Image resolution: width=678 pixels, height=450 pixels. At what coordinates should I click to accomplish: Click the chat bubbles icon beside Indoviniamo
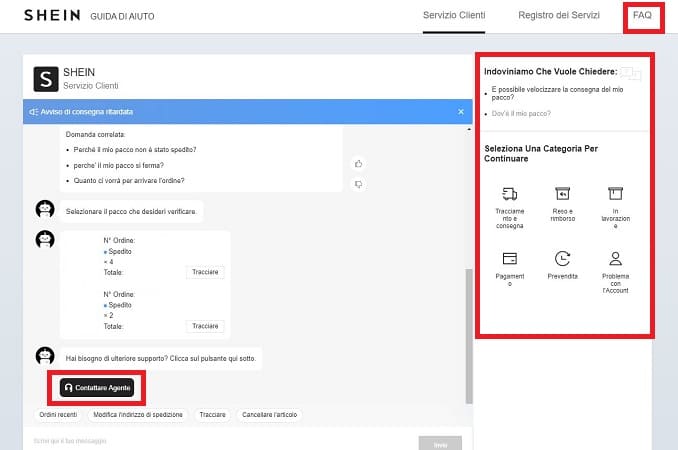631,73
